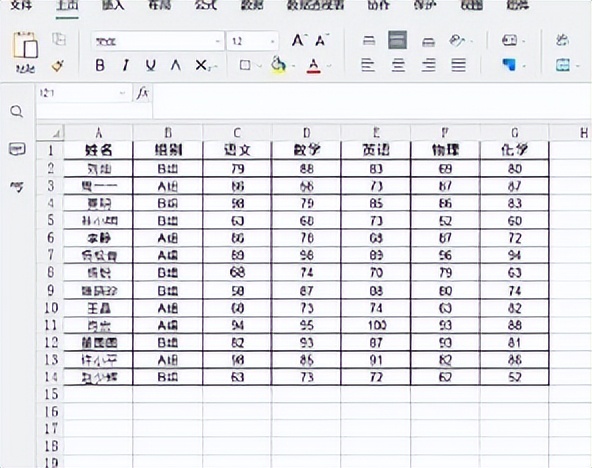The height and width of the screenshot is (468, 592).
Task: Click the text orientation icon
Action: coord(457,40)
